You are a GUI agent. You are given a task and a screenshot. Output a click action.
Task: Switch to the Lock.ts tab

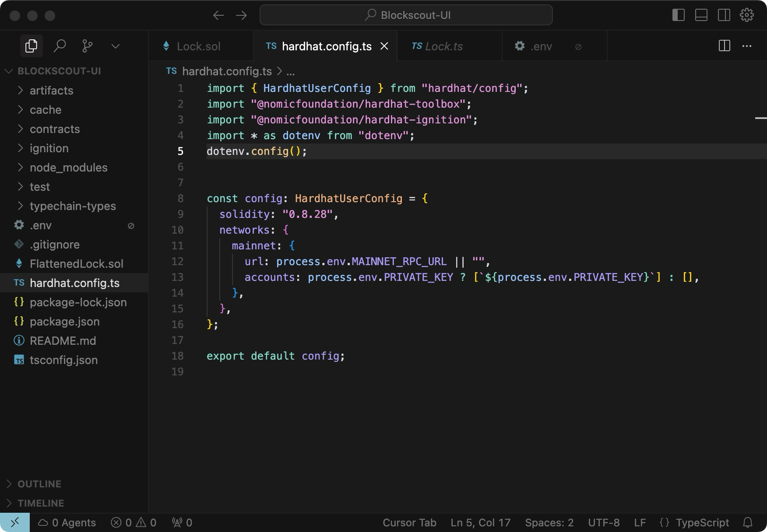(x=450, y=46)
